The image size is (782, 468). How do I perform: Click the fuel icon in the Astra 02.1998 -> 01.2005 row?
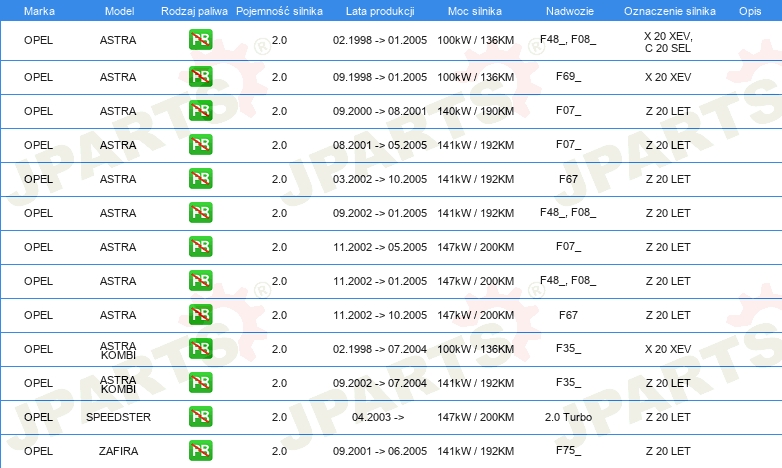(x=200, y=40)
